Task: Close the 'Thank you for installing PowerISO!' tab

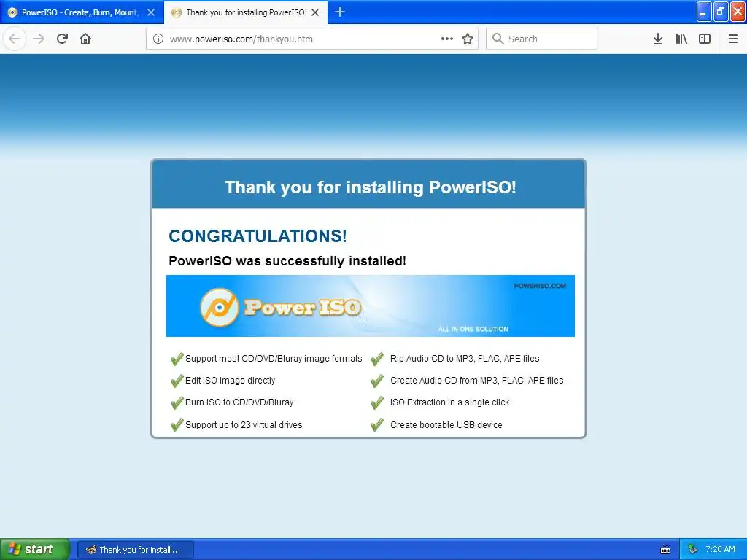Action: [315, 12]
